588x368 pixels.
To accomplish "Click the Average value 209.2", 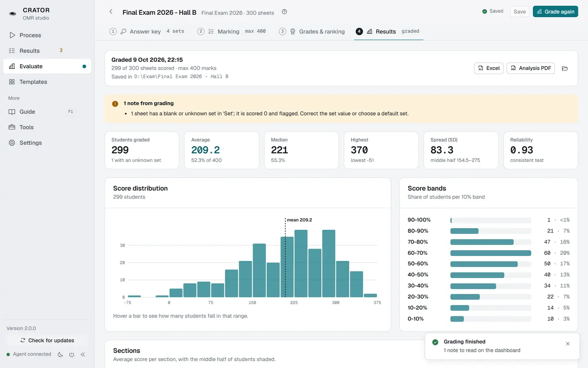I will (x=205, y=150).
